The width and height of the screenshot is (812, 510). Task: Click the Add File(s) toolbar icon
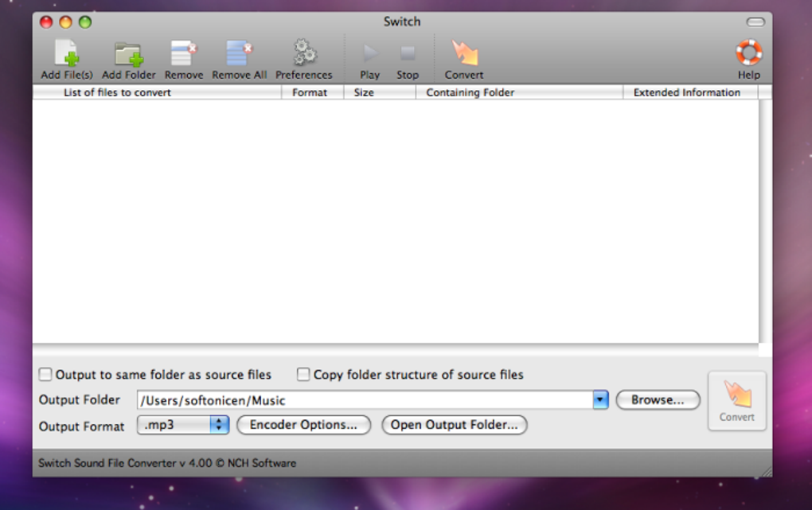point(67,53)
